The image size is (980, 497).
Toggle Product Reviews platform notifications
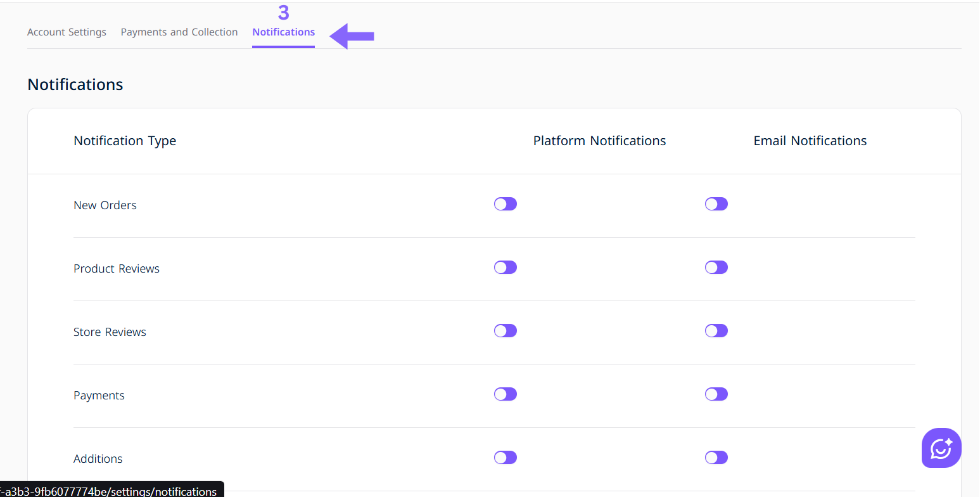pos(506,267)
